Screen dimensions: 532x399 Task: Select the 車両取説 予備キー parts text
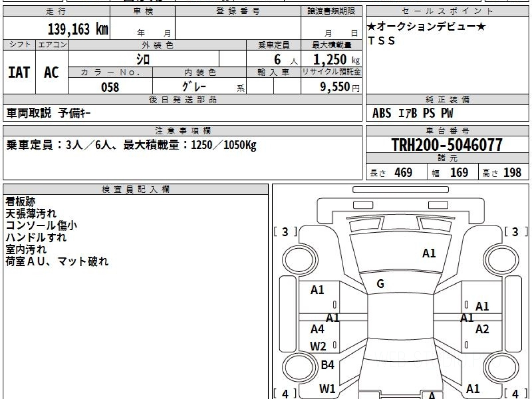point(48,113)
